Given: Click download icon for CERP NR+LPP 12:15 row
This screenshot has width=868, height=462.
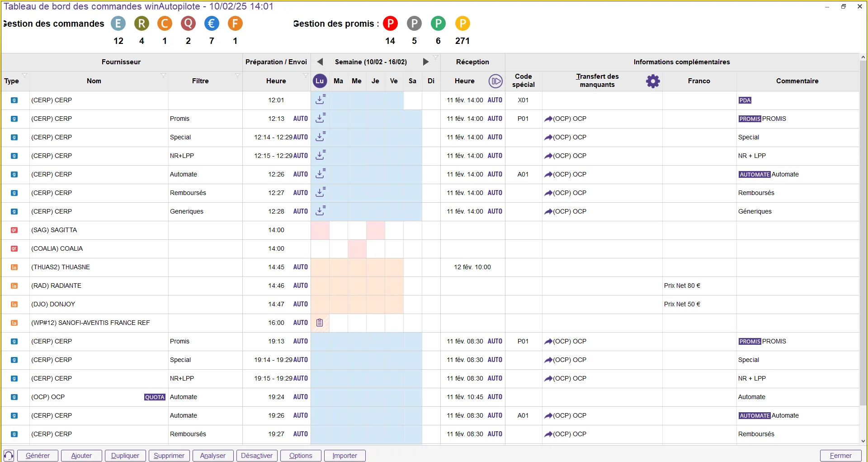Looking at the screenshot, I should [x=320, y=155].
